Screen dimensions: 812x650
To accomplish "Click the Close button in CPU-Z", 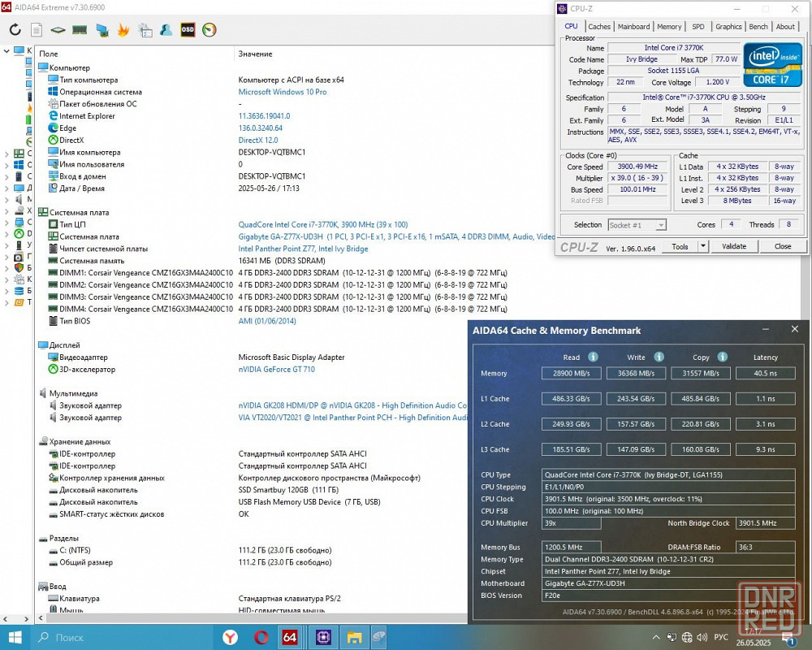I will (783, 246).
